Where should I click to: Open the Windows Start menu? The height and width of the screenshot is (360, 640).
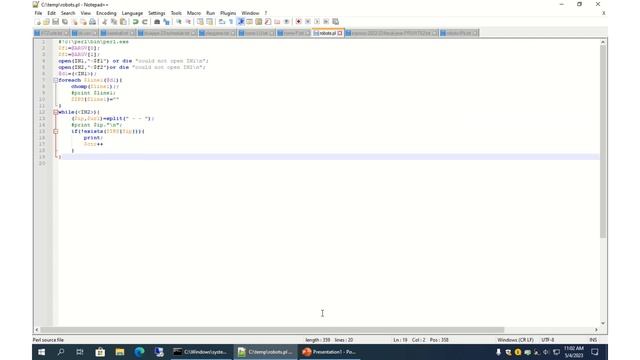(41, 352)
